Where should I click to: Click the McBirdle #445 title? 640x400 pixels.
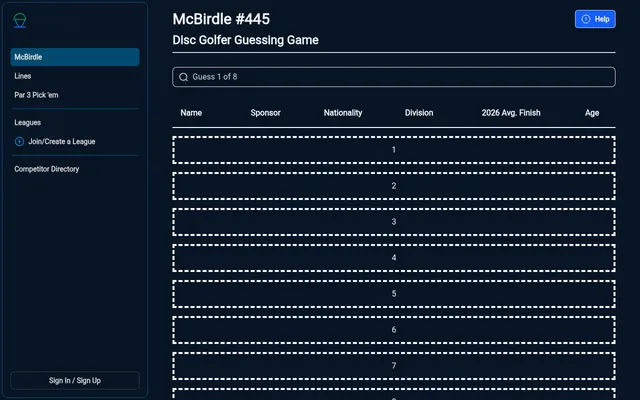[x=221, y=19]
